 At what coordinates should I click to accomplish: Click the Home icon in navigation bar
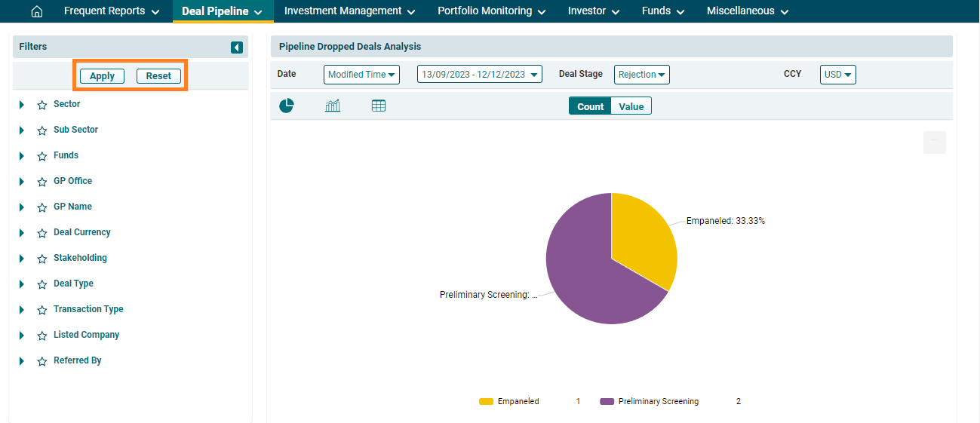tap(36, 11)
